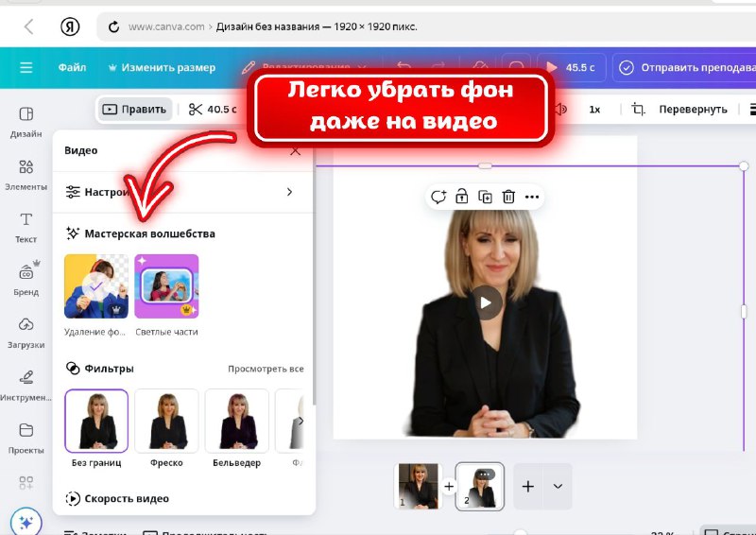Select page 1 thumbnail
Image resolution: width=756 pixels, height=535 pixels.
point(419,486)
